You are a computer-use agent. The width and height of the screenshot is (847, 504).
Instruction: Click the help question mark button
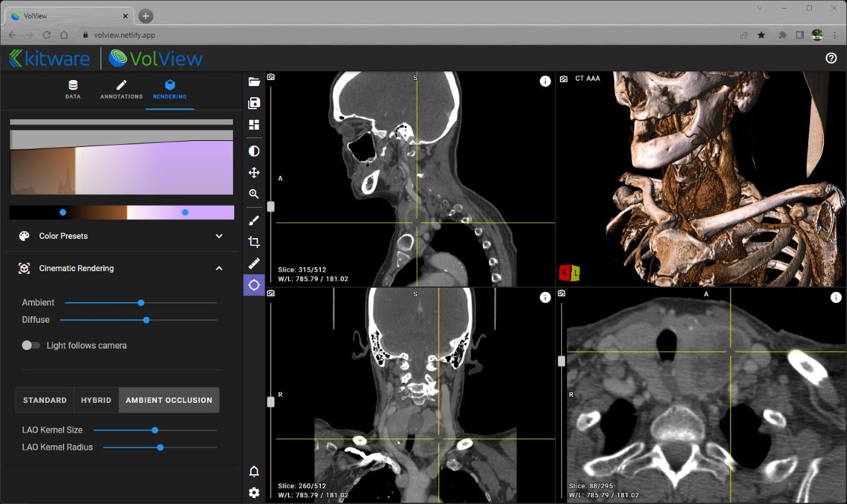(x=832, y=58)
